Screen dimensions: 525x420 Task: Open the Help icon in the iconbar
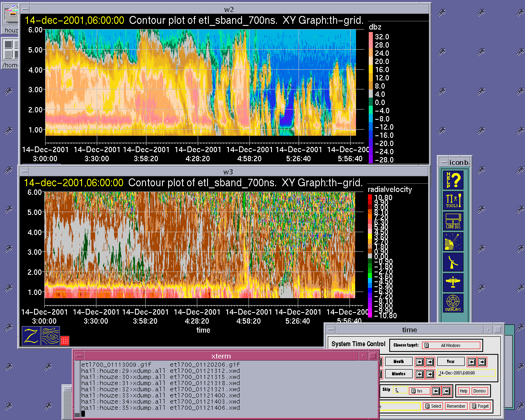click(x=453, y=180)
